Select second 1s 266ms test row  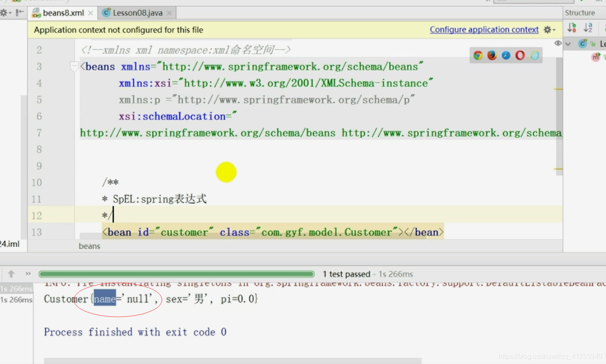16,300
